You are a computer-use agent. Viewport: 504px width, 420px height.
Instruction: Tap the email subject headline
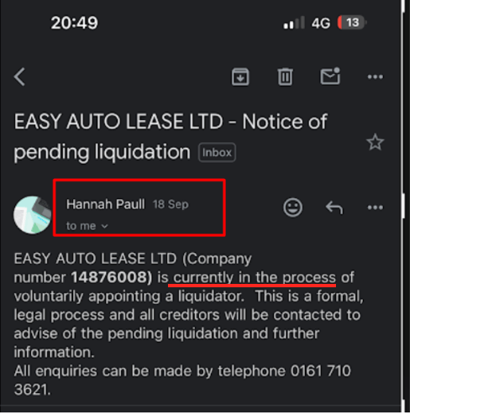tap(171, 136)
